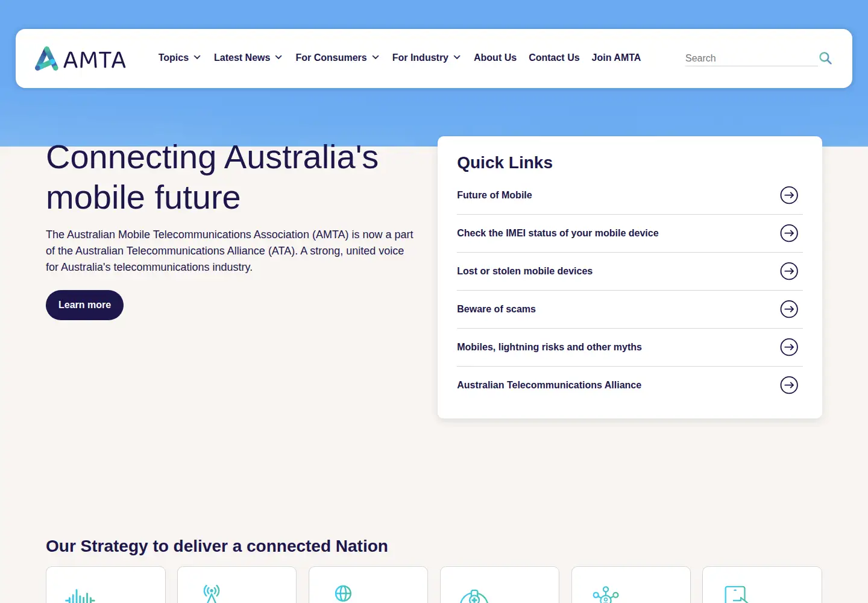Viewport: 868px width, 603px height.
Task: Click the arrow icon beside Beware of scams
Action: pos(789,309)
